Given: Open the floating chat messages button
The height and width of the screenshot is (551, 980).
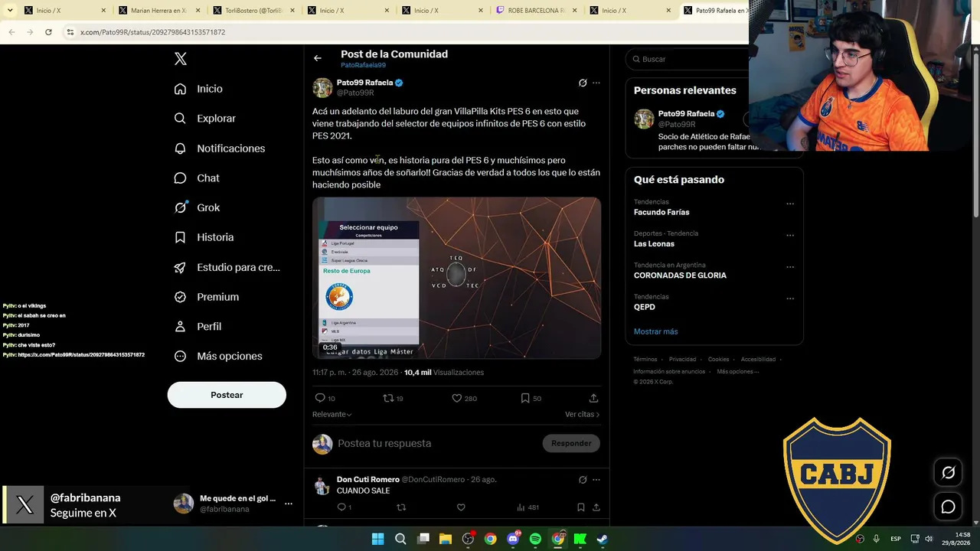Looking at the screenshot, I should pos(948,507).
